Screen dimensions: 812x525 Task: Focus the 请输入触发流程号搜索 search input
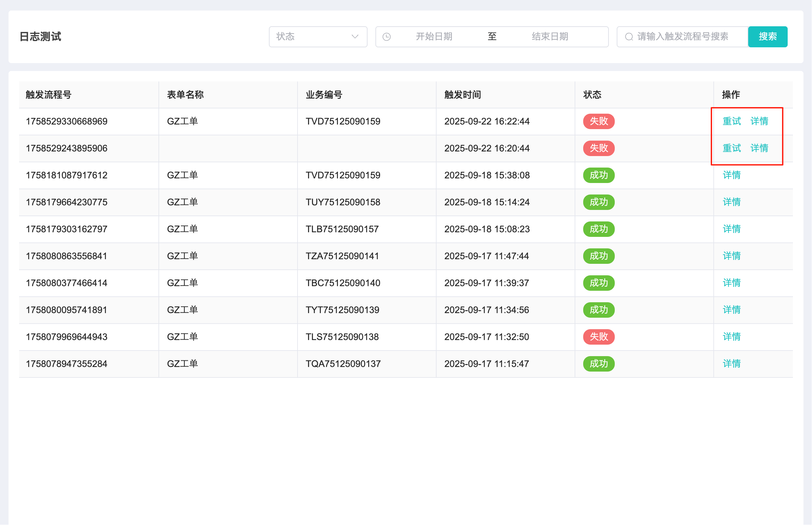tap(682, 36)
